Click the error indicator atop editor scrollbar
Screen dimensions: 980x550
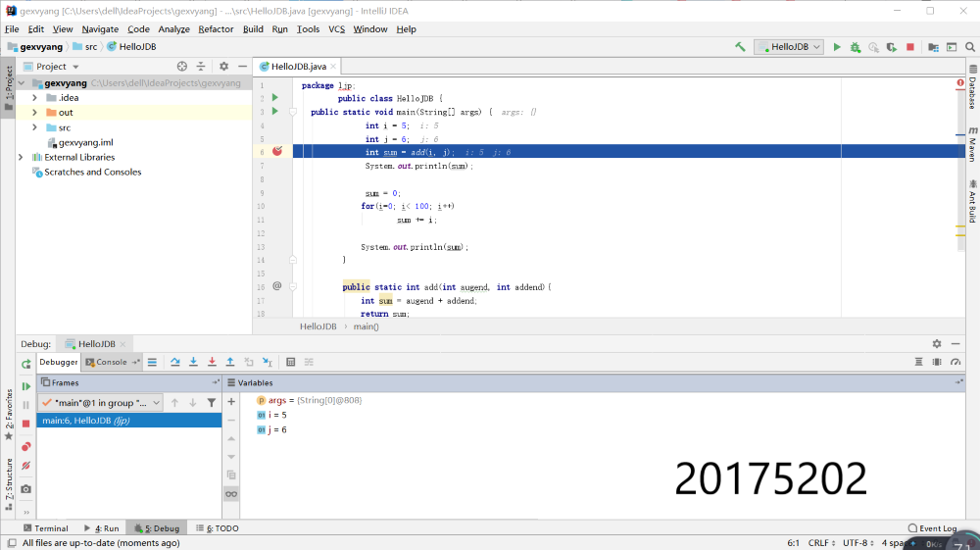[x=960, y=83]
